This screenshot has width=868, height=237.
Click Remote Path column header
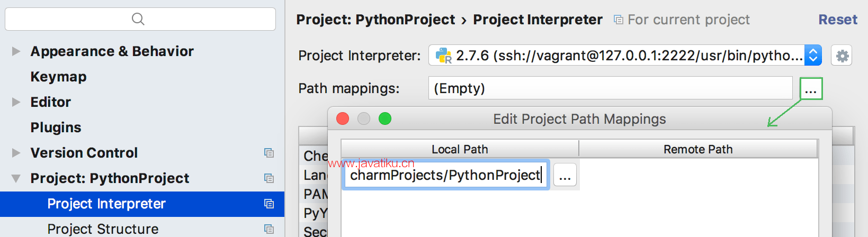[x=698, y=149]
